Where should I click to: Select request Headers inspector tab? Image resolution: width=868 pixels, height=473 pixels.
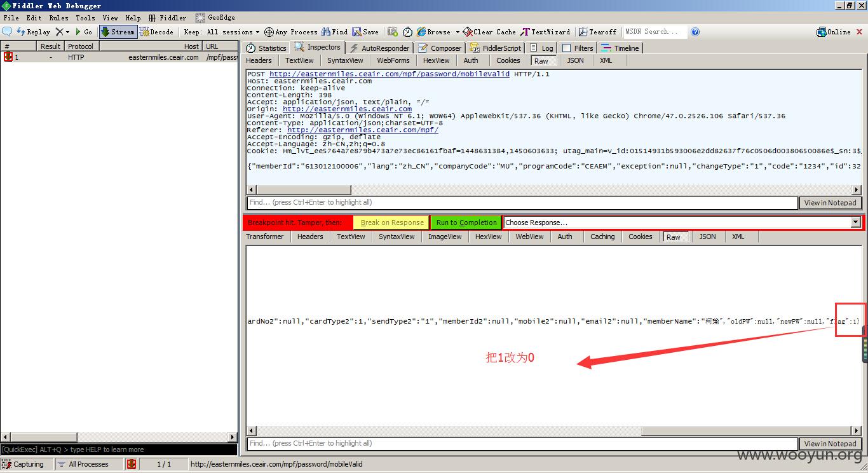259,60
